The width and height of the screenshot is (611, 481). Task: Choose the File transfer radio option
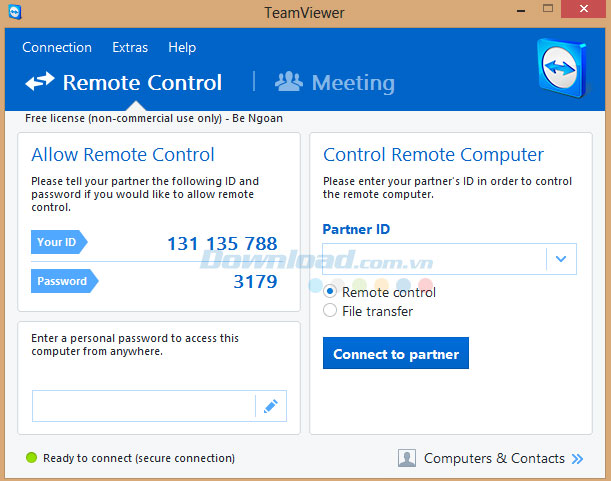coord(331,311)
